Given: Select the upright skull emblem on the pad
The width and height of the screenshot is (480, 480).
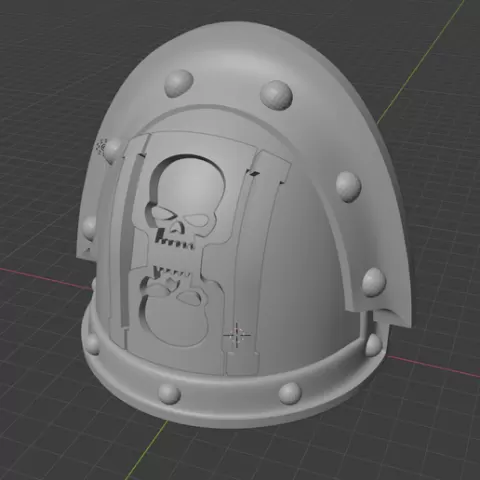Looking at the screenshot, I should pos(184,203).
